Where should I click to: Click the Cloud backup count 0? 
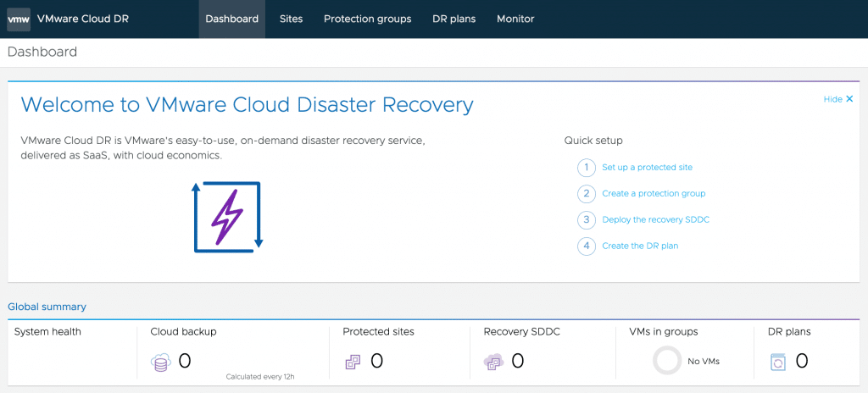click(185, 361)
